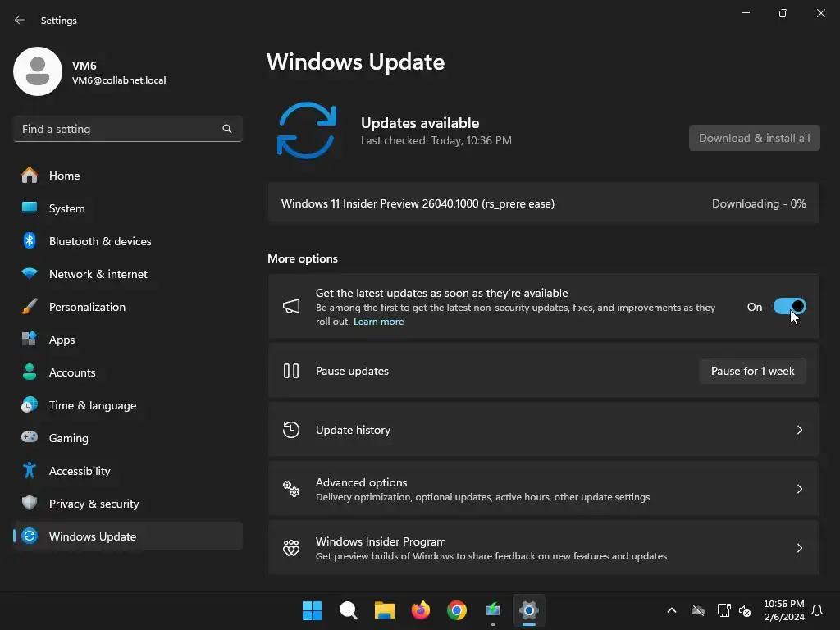Click the muted volume tray icon

[x=745, y=610]
